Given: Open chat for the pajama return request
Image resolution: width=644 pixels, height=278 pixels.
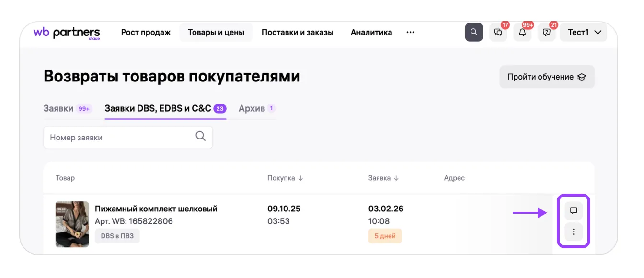Looking at the screenshot, I should click(x=574, y=210).
